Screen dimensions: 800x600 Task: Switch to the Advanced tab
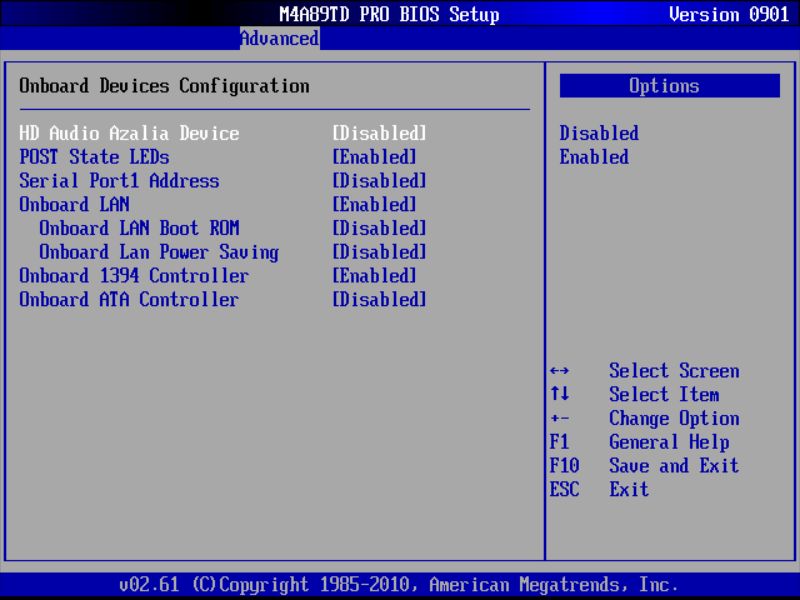279,38
